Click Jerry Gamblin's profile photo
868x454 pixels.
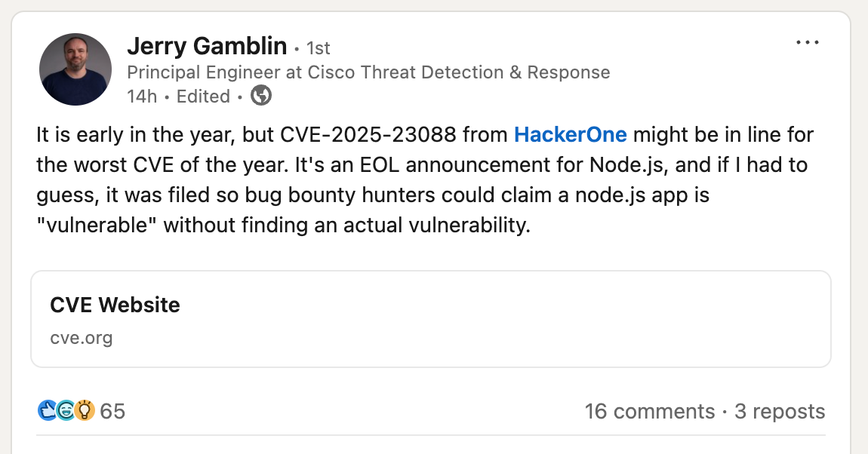[x=75, y=69]
